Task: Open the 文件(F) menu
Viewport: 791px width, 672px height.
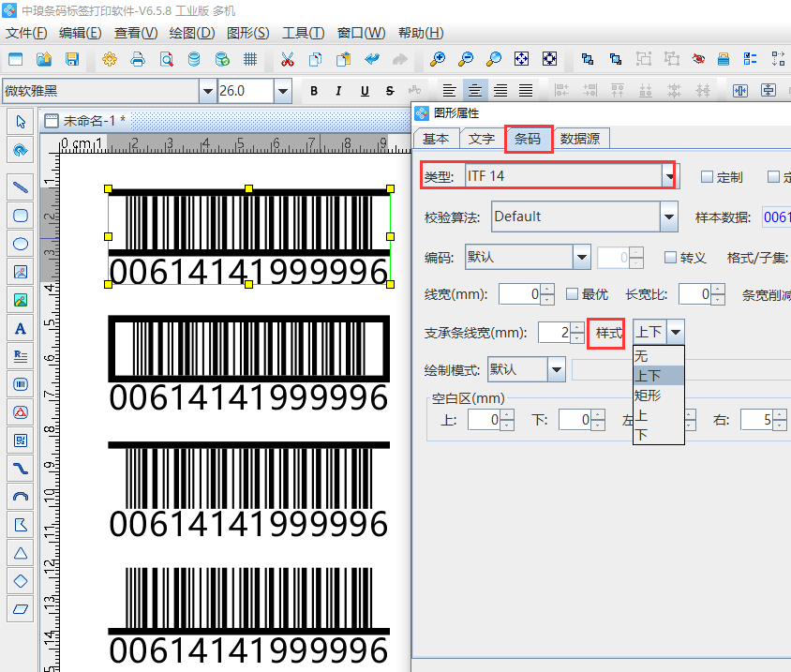Action: (x=26, y=34)
